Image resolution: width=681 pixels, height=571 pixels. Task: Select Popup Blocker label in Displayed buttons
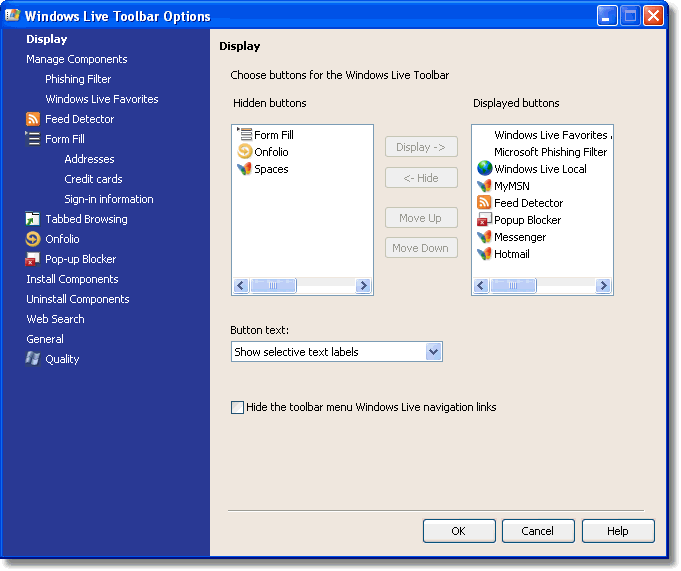pyautogui.click(x=527, y=220)
